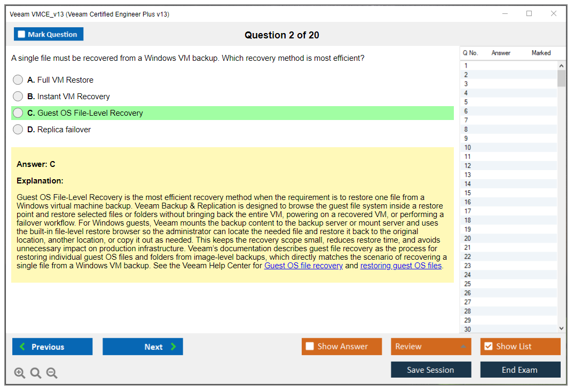Select row 28 in the list
574x392 pixels.
pyautogui.click(x=508, y=311)
